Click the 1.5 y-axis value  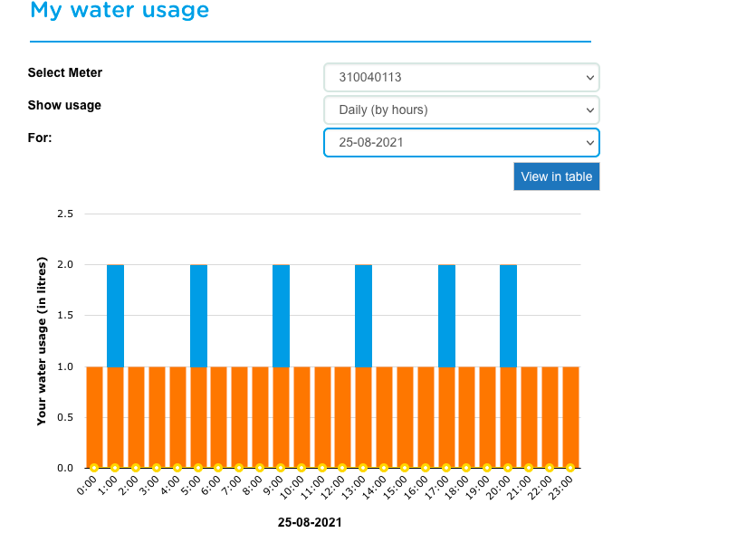coord(65,315)
